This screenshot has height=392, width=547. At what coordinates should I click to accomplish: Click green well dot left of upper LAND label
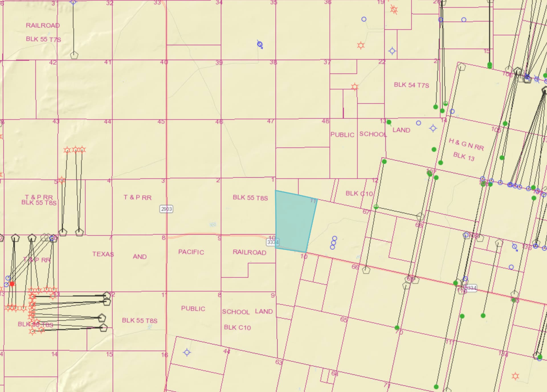pos(389,122)
